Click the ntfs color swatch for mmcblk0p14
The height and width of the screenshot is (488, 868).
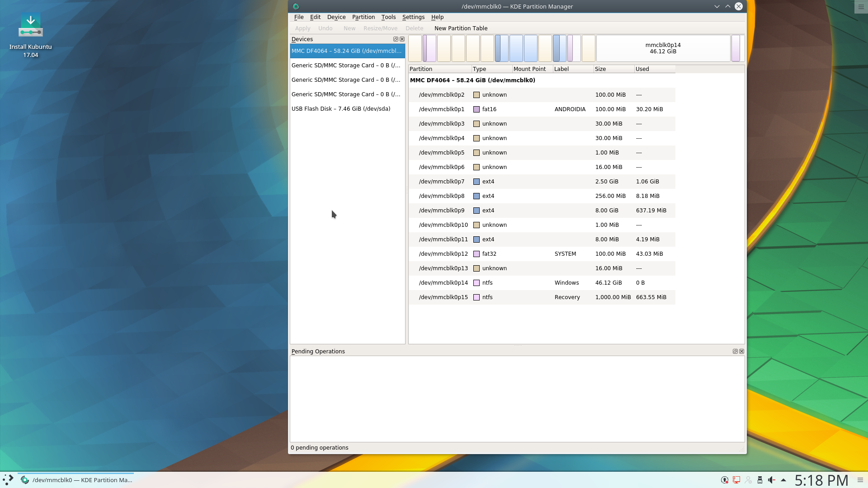476,283
